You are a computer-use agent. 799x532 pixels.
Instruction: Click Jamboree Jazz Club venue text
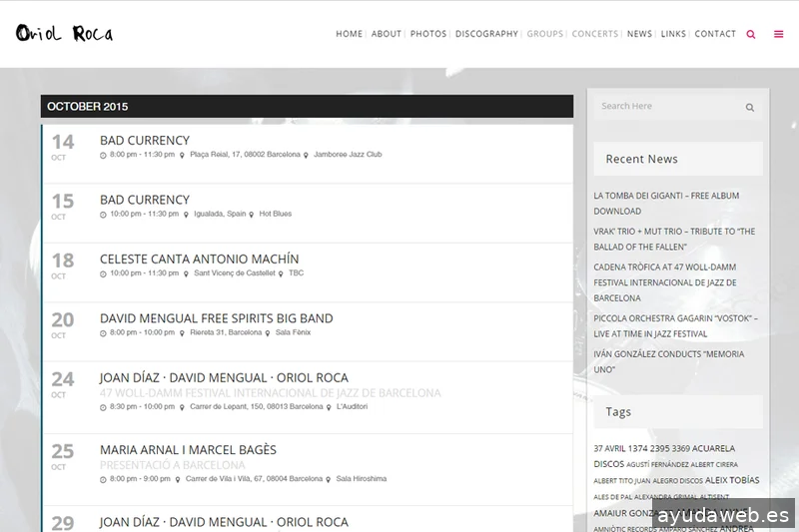tap(348, 155)
